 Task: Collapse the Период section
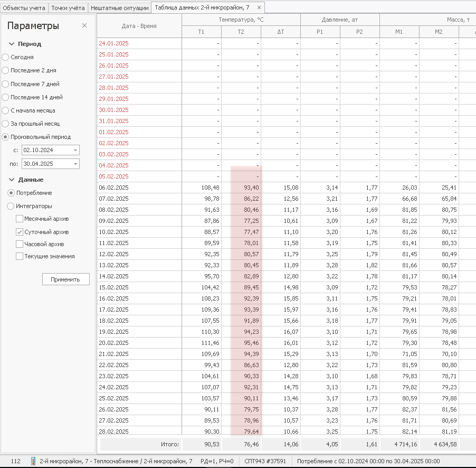click(12, 44)
